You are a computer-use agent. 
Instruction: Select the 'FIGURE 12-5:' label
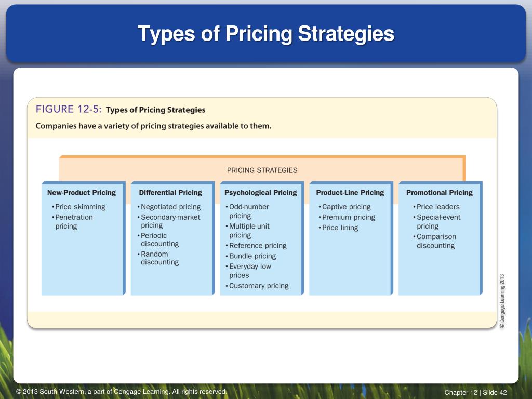[x=69, y=109]
